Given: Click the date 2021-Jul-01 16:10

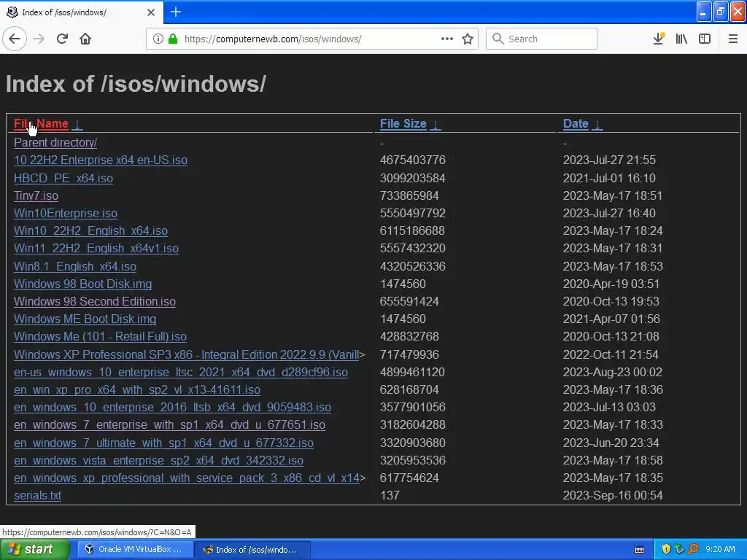Looking at the screenshot, I should coord(609,178).
